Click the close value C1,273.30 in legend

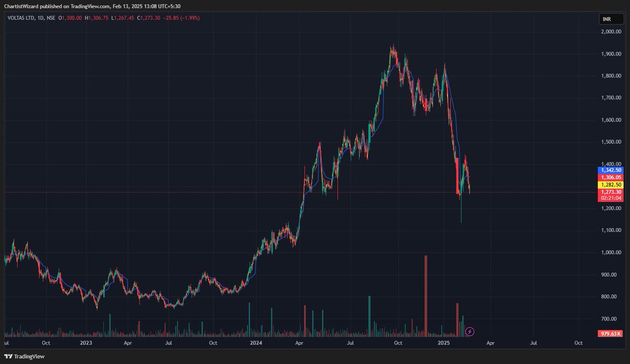tap(149, 18)
